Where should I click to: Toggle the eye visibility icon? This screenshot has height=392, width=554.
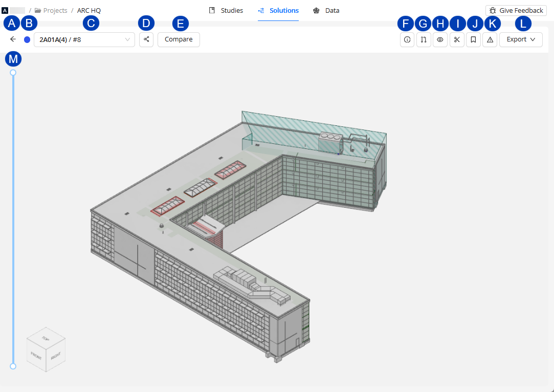440,39
